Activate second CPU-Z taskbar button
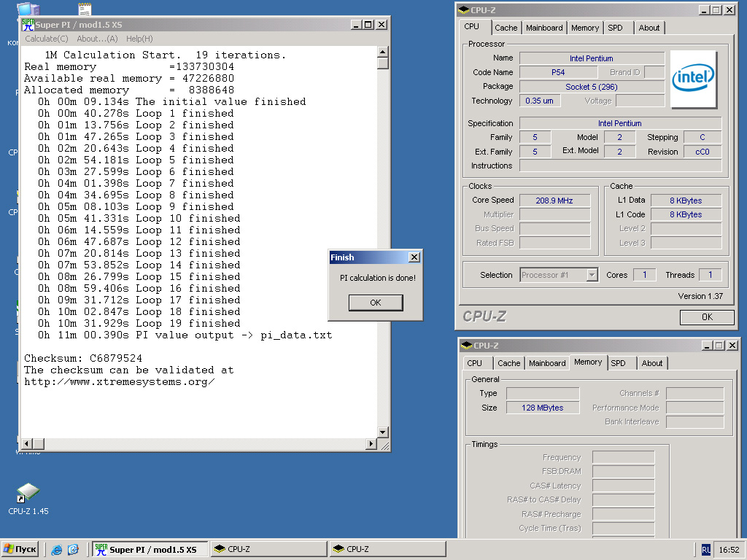Image resolution: width=747 pixels, height=560 pixels. coord(387,550)
